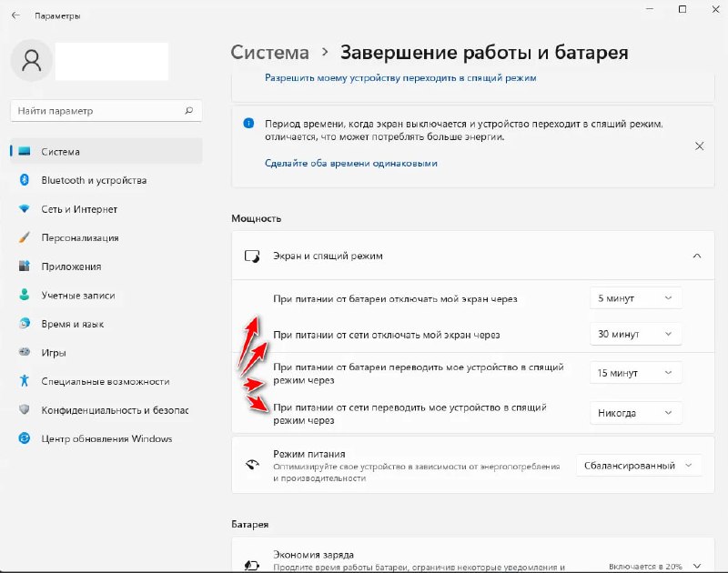Open the Сбалансированный power mode dropdown
The height and width of the screenshot is (573, 728).
(x=639, y=466)
